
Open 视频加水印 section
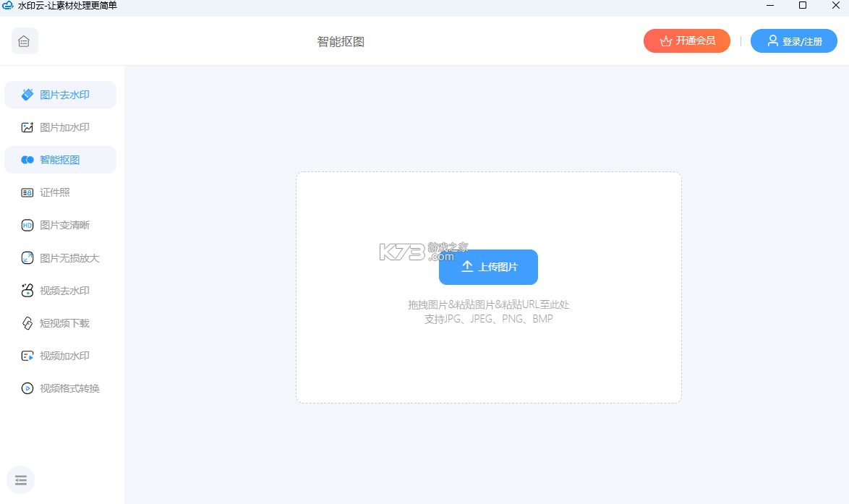pos(60,356)
